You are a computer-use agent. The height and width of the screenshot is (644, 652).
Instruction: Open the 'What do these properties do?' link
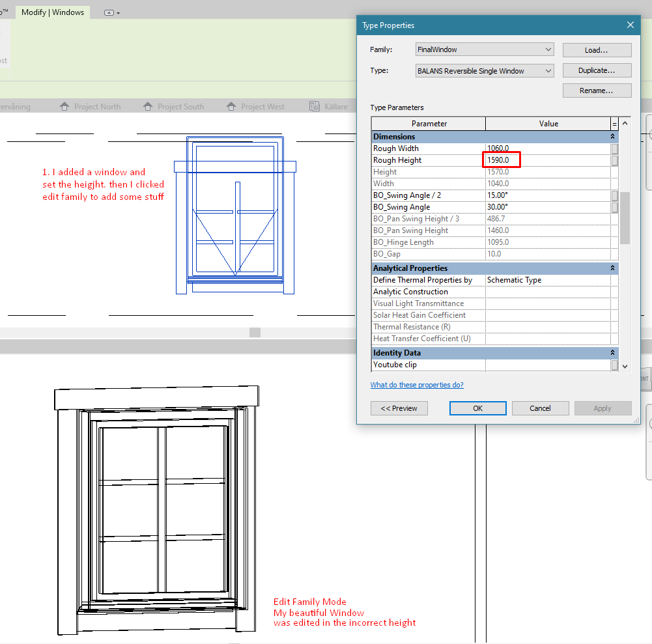[416, 384]
